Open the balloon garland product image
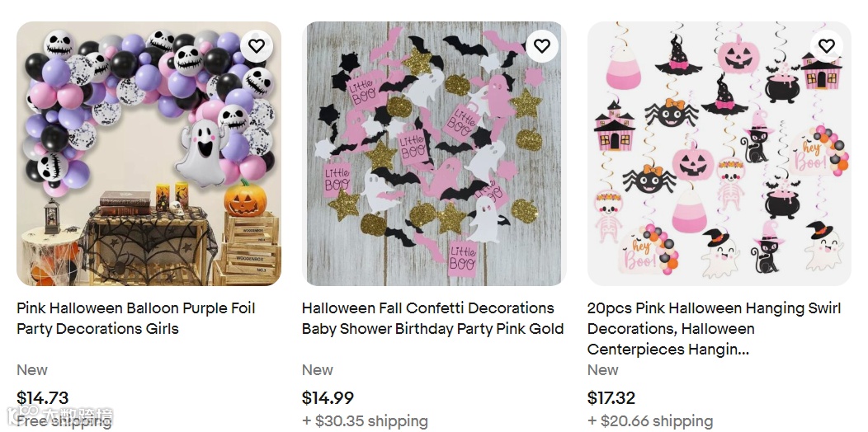This screenshot has width=868, height=432. pyautogui.click(x=149, y=154)
